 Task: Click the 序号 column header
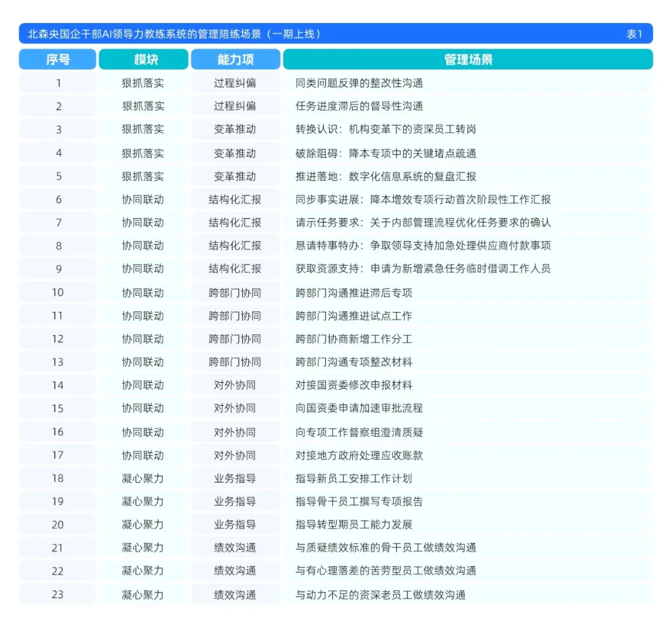click(x=57, y=59)
